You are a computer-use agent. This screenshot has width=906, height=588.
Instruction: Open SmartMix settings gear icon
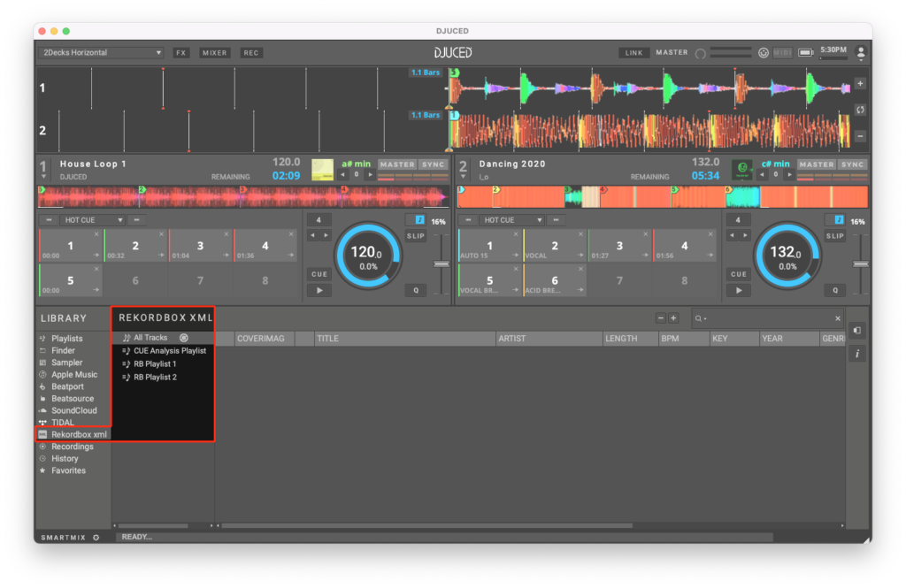pos(96,537)
